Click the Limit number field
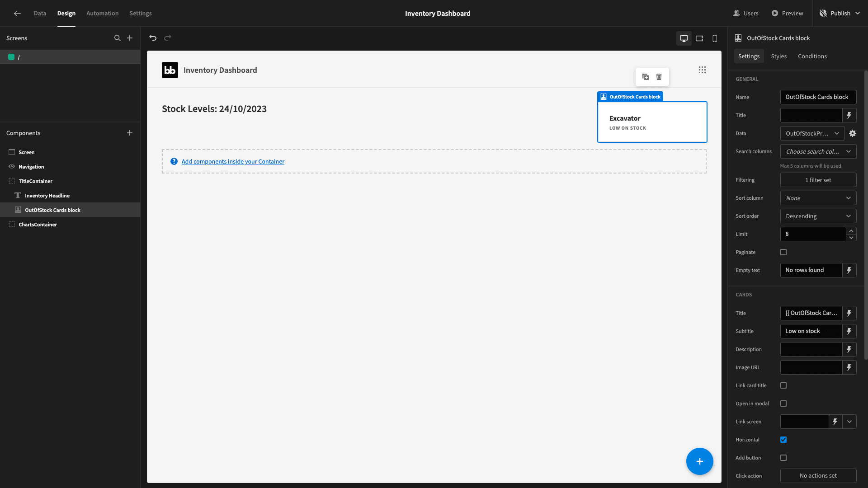 tap(813, 234)
